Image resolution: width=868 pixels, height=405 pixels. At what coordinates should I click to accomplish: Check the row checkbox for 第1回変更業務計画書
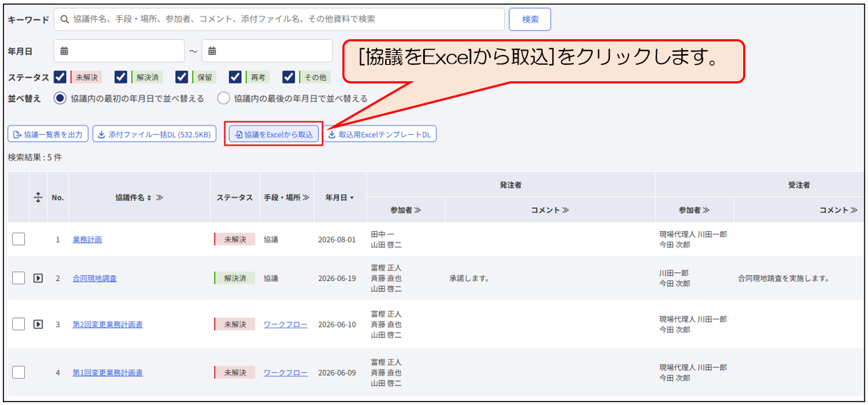tap(19, 372)
